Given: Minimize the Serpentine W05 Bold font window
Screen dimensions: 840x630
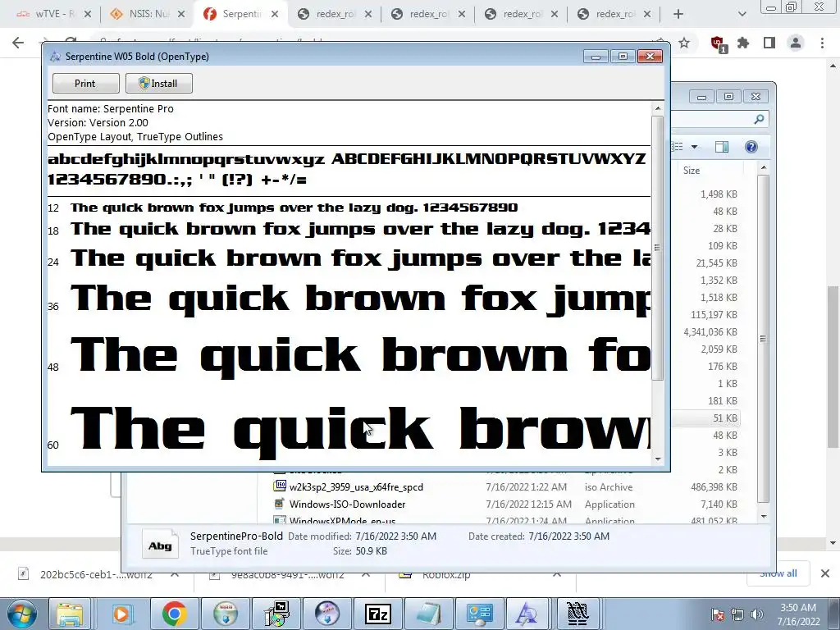Looking at the screenshot, I should 596,57.
